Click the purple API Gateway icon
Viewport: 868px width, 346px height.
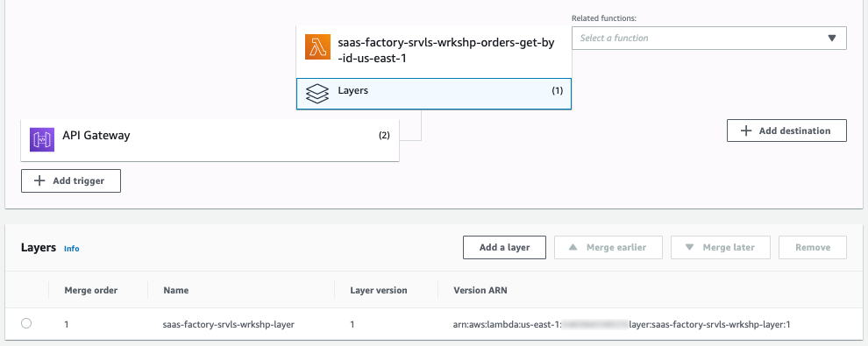click(42, 139)
